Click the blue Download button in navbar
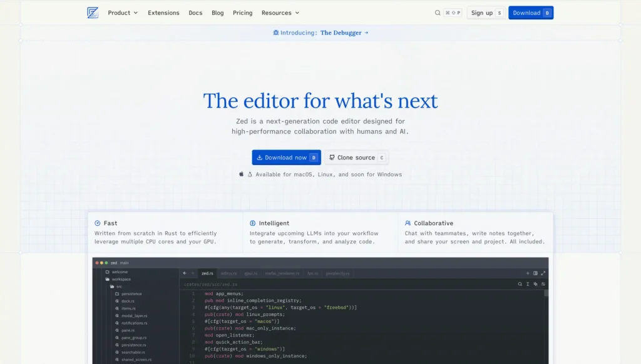641x364 pixels. pyautogui.click(x=531, y=13)
